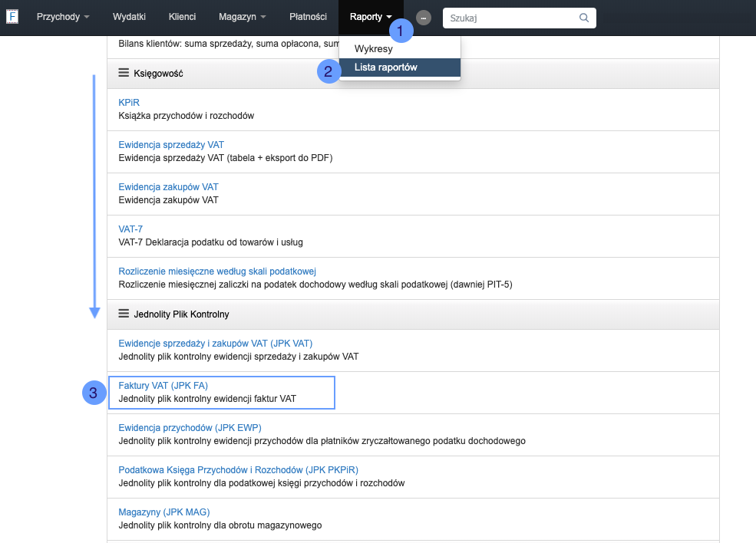
Task: Click description mentioning 'dawniej PIT-5'
Action: (315, 285)
